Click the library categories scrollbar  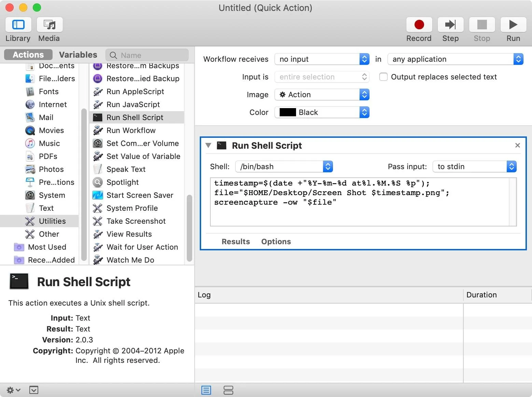(84, 184)
